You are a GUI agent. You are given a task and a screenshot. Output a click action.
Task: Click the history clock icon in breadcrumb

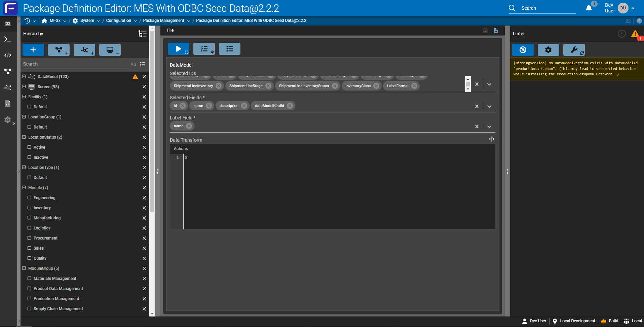pyautogui.click(x=28, y=21)
